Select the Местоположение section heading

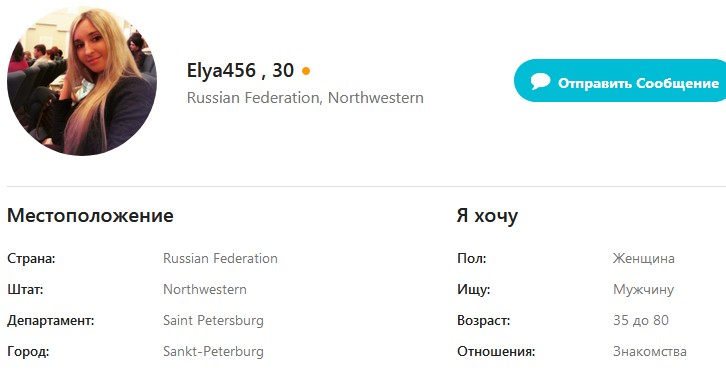pos(90,216)
